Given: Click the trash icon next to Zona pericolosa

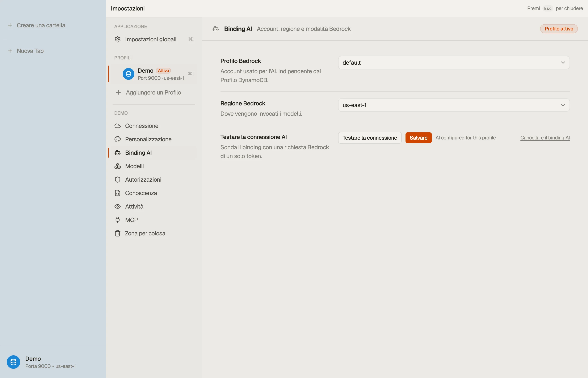Looking at the screenshot, I should (x=118, y=234).
